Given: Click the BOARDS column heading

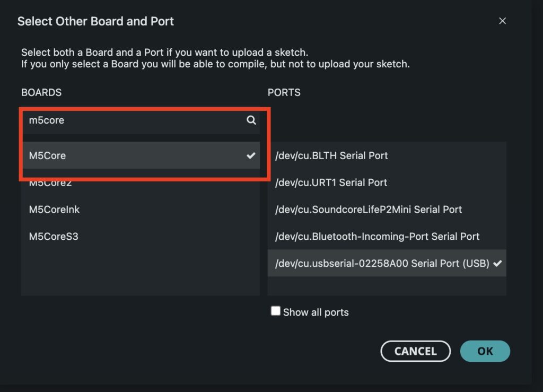Looking at the screenshot, I should (41, 92).
